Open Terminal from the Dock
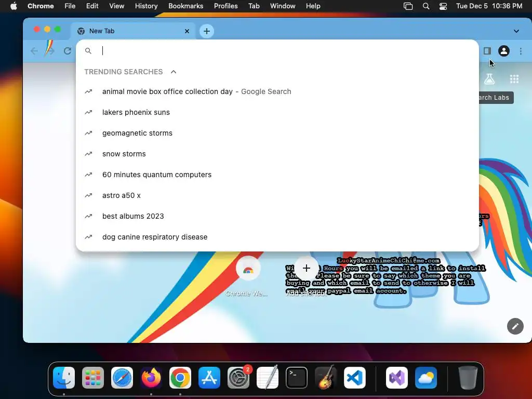 297,378
